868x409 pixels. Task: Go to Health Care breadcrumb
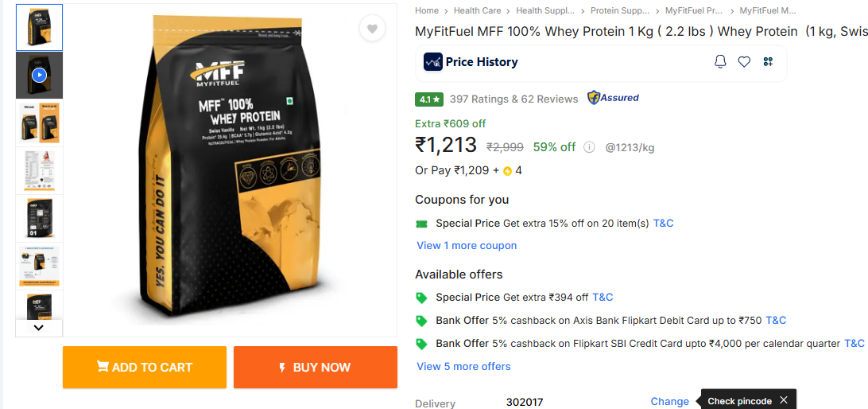pyautogui.click(x=477, y=11)
